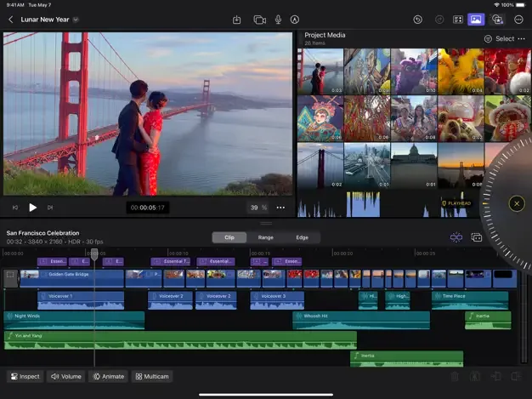Tap the undo icon
532x399 pixels.
coord(417,20)
